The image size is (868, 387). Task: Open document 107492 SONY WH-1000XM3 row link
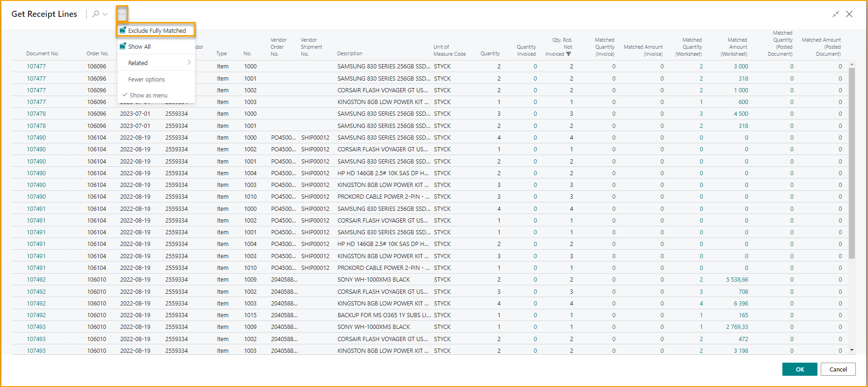(36, 279)
